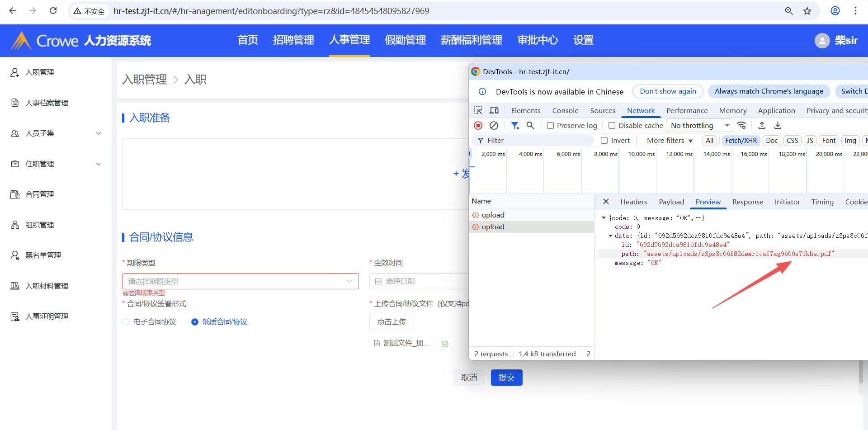
Task: Clear the network log with the clear icon
Action: pyautogui.click(x=494, y=126)
